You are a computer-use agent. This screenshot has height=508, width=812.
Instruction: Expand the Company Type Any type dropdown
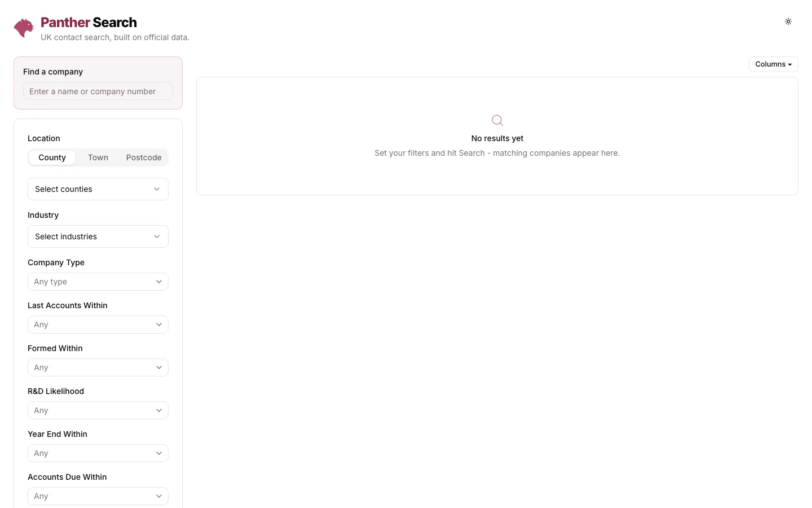[98, 282]
